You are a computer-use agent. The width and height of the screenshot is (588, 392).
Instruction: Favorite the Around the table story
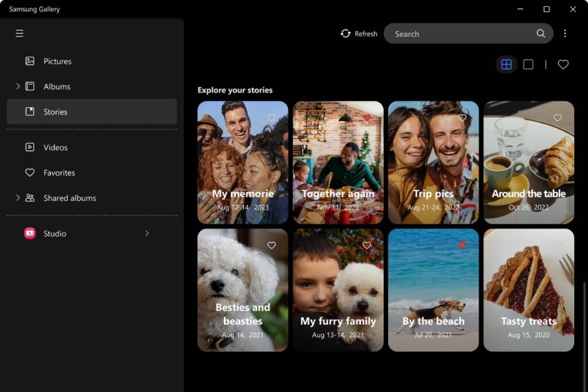(557, 118)
